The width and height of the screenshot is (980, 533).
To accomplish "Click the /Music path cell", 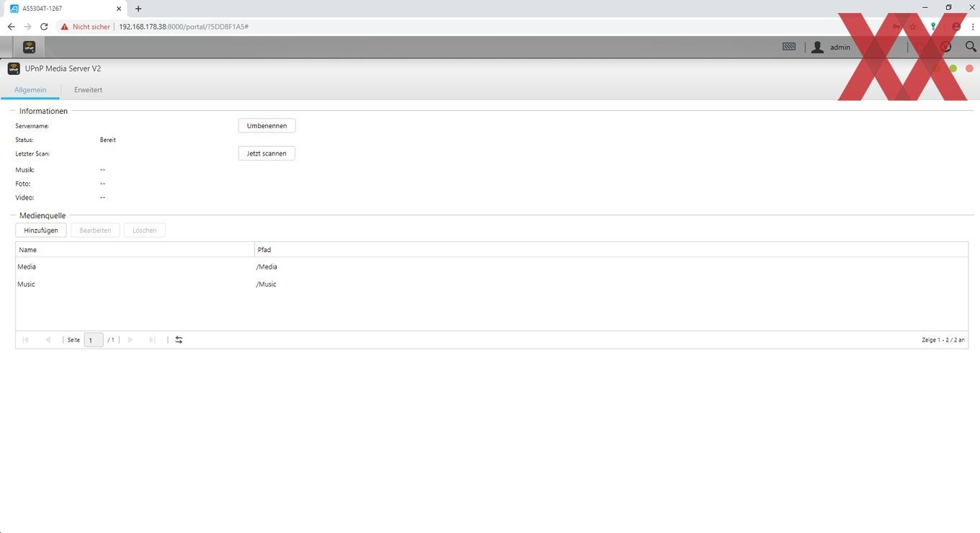I will [266, 284].
